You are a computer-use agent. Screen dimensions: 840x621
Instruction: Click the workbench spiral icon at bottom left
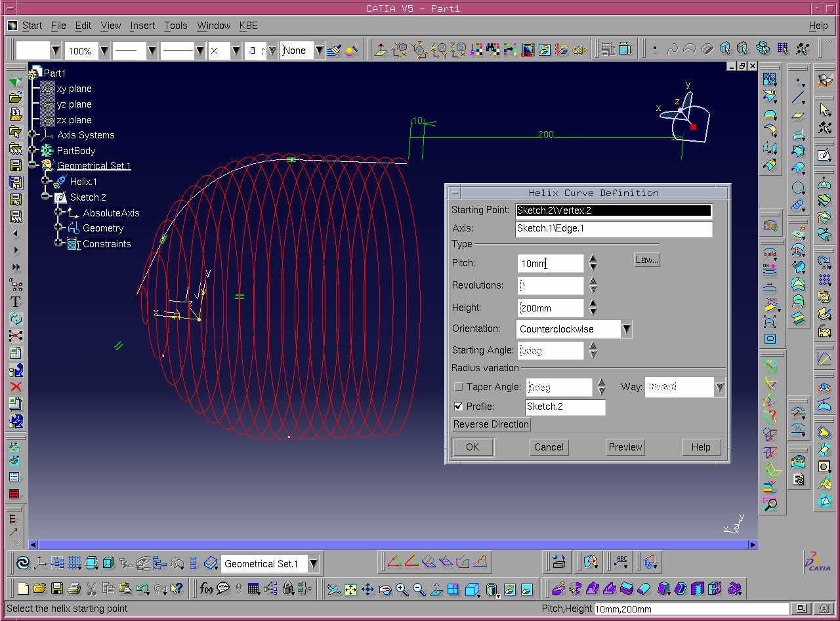(x=23, y=563)
